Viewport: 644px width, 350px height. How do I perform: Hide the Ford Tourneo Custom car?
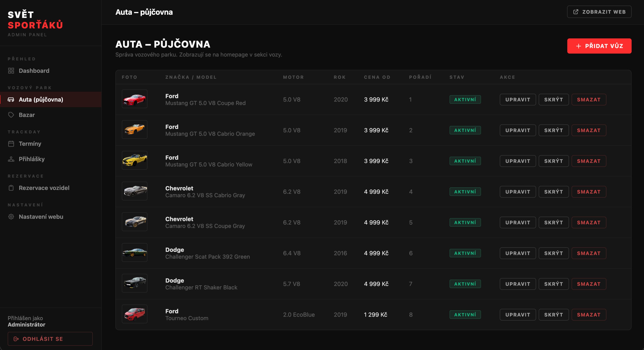554,315
